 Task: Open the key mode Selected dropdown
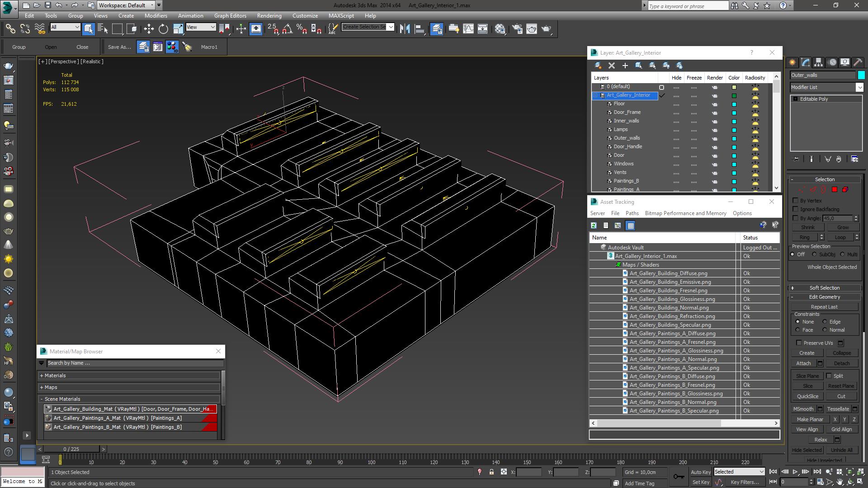[x=739, y=472]
